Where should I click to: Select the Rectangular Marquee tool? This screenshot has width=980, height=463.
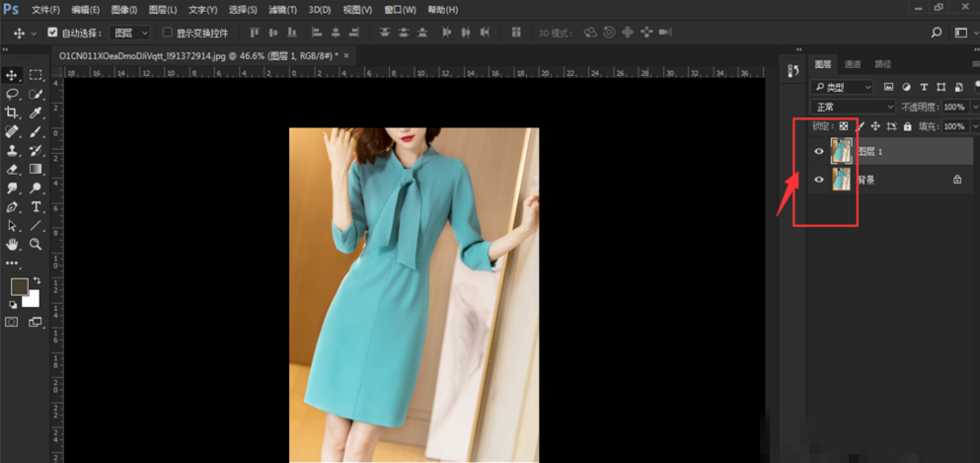tap(36, 75)
